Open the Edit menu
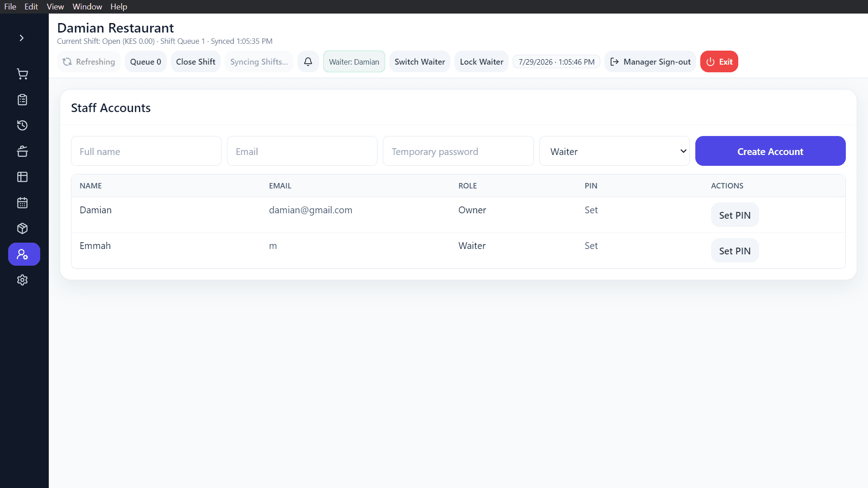The width and height of the screenshot is (868, 488). tap(31, 7)
